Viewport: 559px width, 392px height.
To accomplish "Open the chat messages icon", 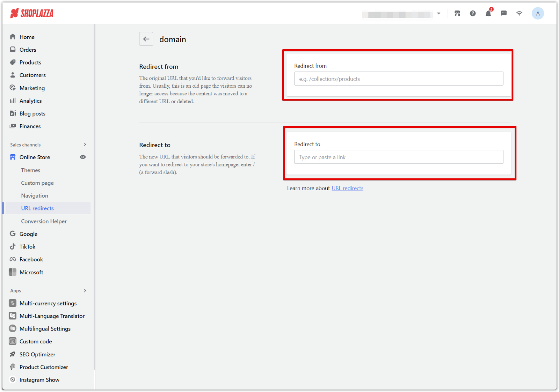I will pos(504,14).
